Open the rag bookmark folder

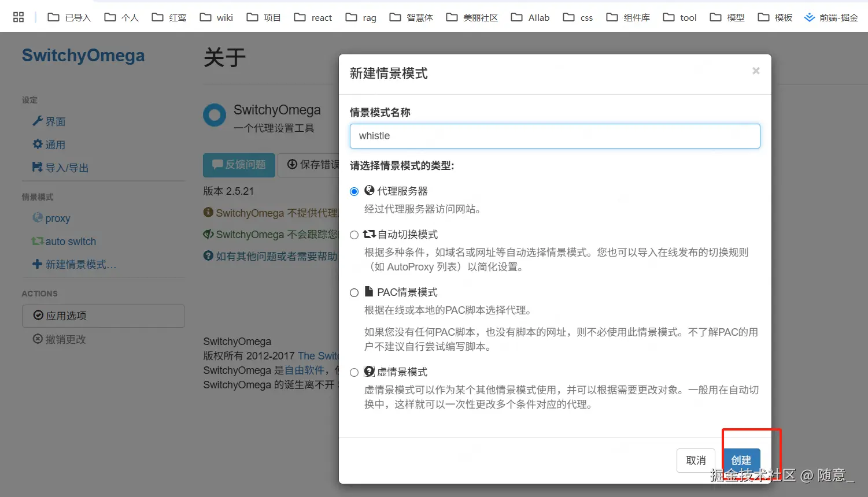(x=361, y=17)
